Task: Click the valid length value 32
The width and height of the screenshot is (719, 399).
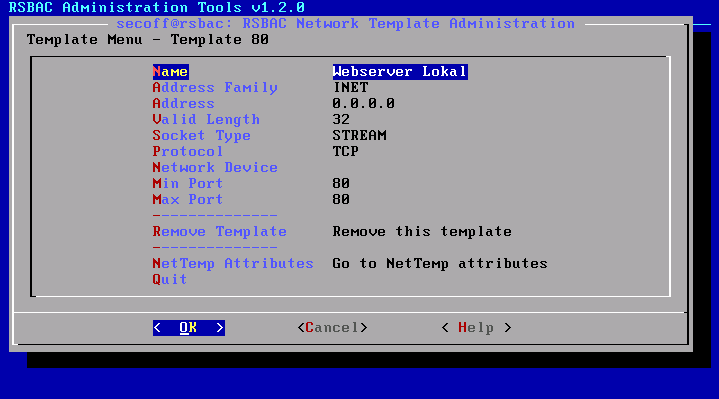Action: click(341, 120)
